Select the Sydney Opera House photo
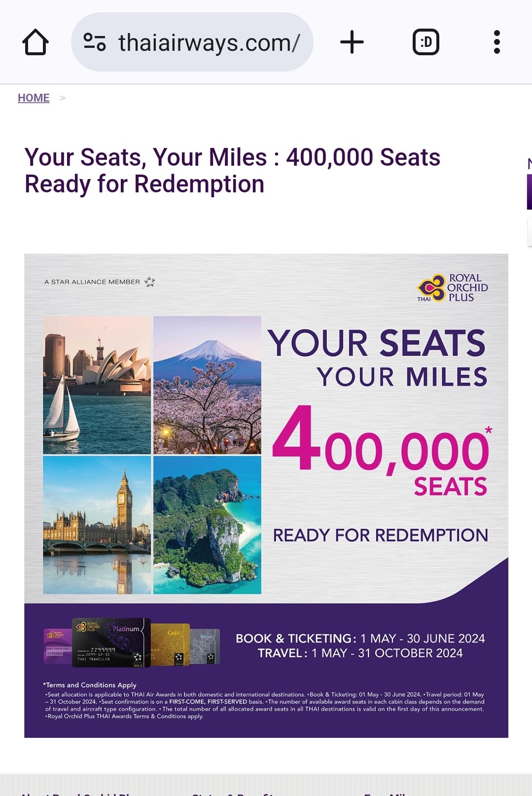Screen dimensions: 532x796 click(x=97, y=385)
